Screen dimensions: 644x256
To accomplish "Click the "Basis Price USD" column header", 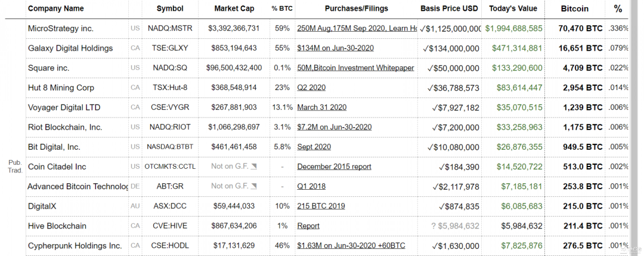I will point(449,9).
